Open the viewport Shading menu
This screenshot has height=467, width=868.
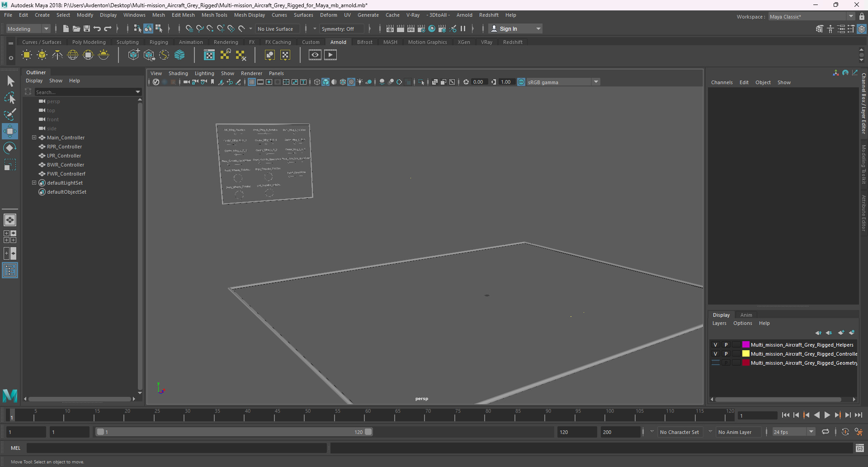pos(178,73)
